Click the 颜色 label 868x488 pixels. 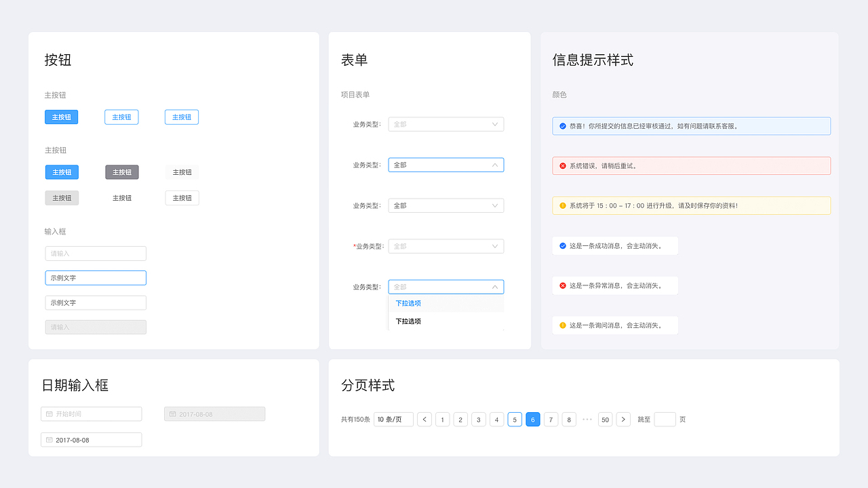click(559, 95)
